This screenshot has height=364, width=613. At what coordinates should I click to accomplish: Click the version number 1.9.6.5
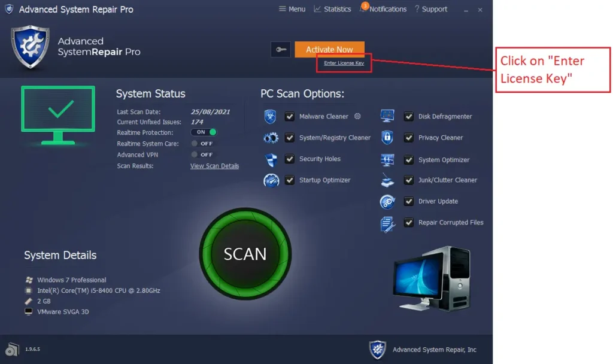(x=32, y=349)
